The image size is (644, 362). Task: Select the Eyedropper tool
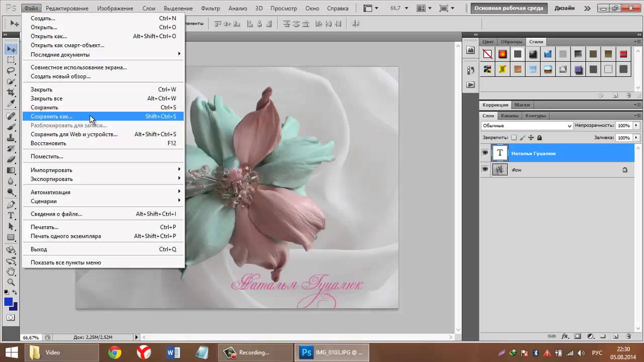[x=11, y=104]
